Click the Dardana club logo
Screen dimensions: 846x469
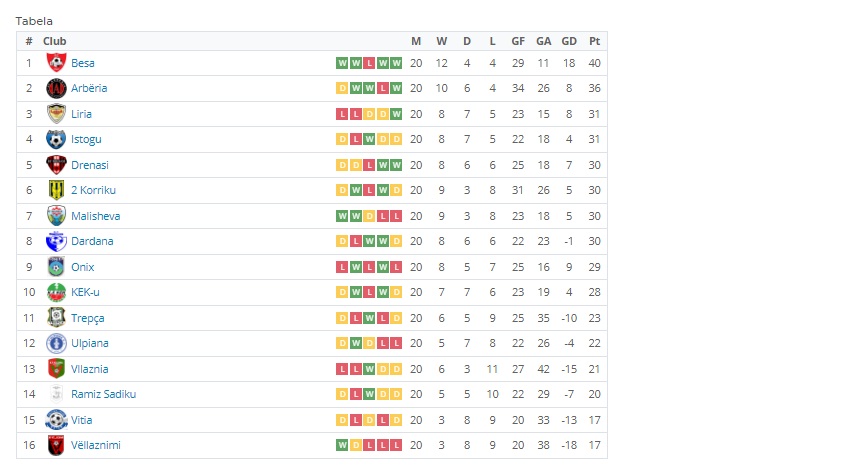(x=56, y=241)
